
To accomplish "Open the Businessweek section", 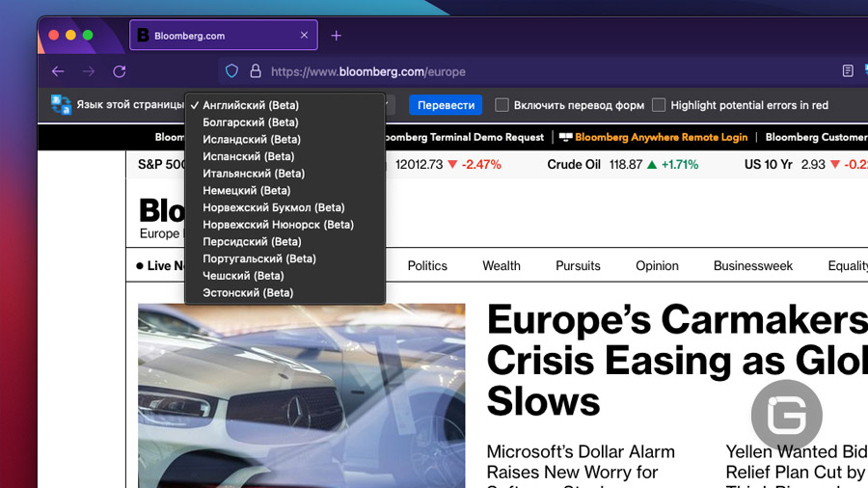I will click(x=753, y=266).
